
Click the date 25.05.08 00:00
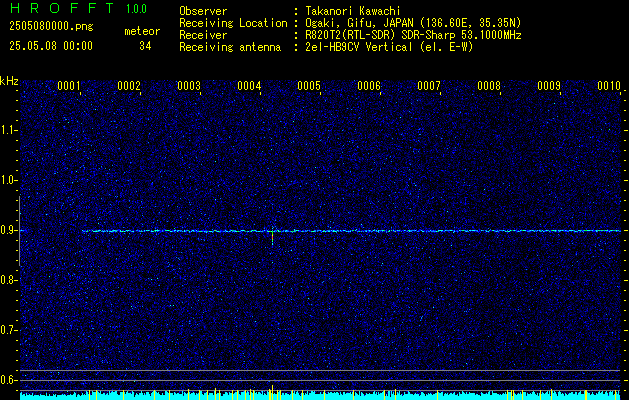[51, 46]
